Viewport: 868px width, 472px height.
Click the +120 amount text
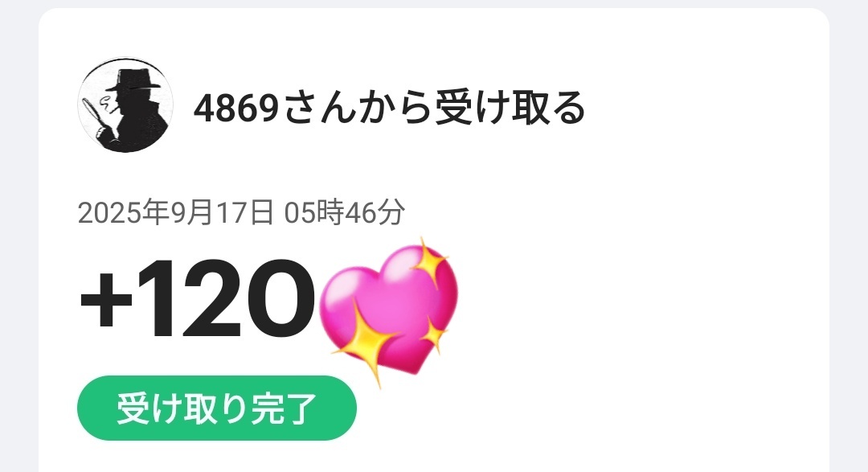pos(198,298)
